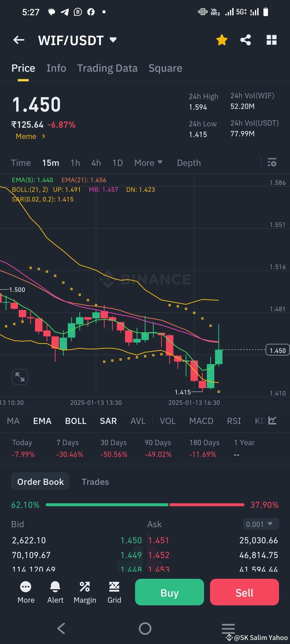The width and height of the screenshot is (290, 644).
Task: Select the Trades tab
Action: coord(95,482)
